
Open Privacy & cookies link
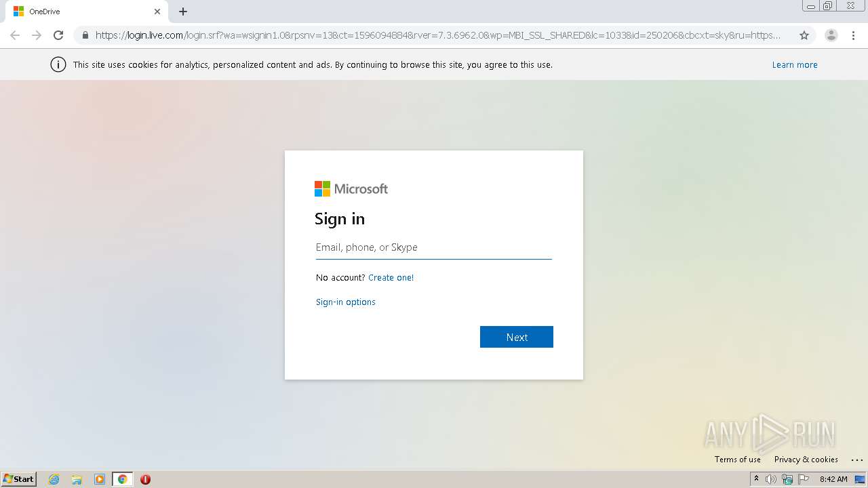coord(806,460)
